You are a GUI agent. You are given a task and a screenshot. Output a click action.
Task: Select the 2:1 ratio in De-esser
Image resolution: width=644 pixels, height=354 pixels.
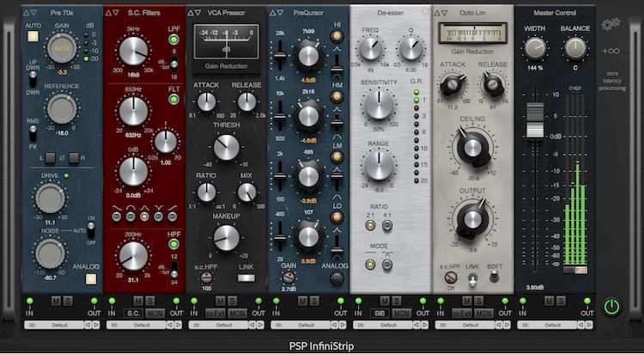pos(370,225)
